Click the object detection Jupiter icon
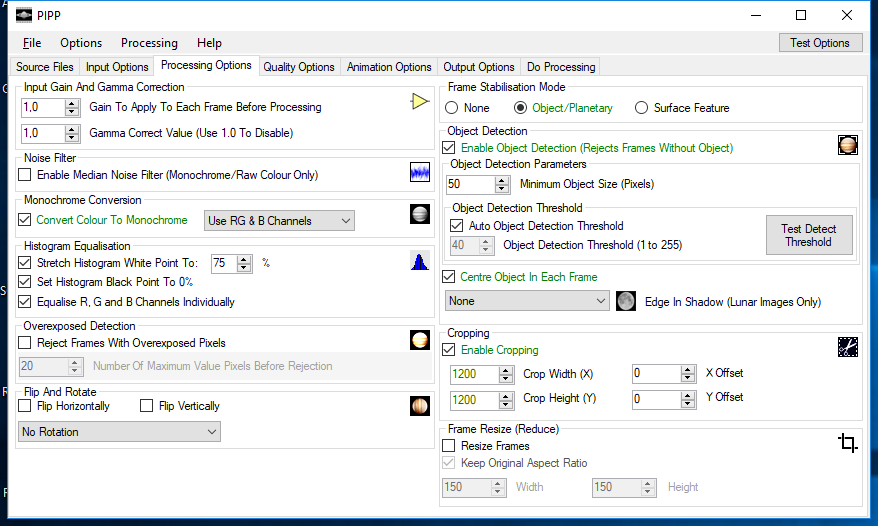 pos(848,145)
